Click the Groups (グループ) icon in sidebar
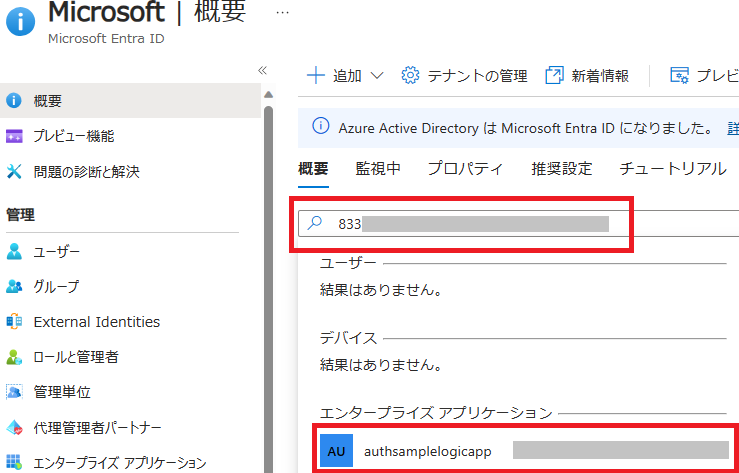The height and width of the screenshot is (473, 739). 14,287
